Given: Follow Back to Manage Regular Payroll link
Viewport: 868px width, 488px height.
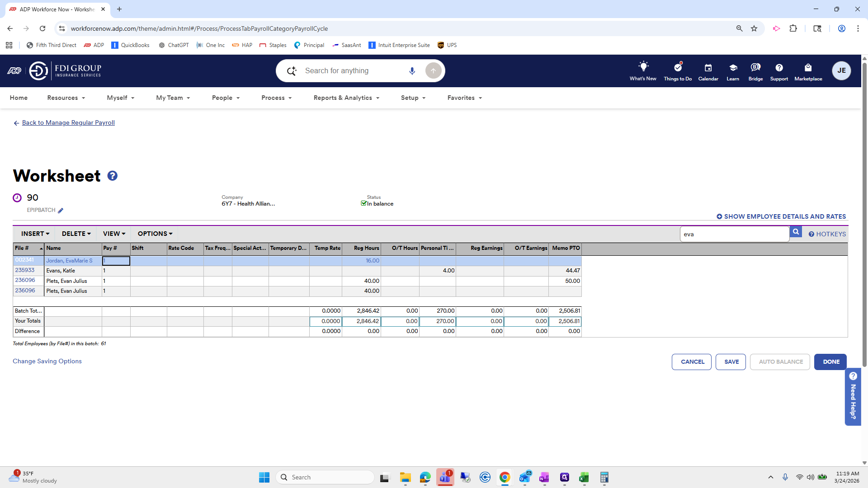Looking at the screenshot, I should click(x=68, y=122).
